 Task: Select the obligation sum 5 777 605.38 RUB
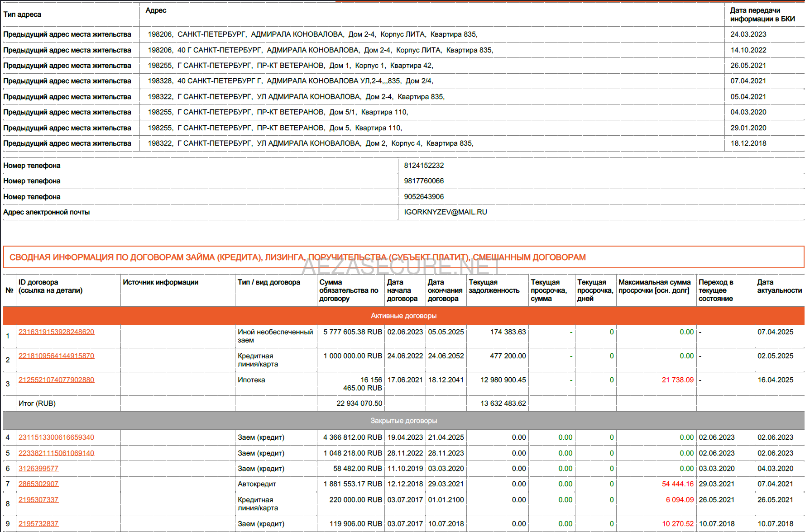coord(353,332)
